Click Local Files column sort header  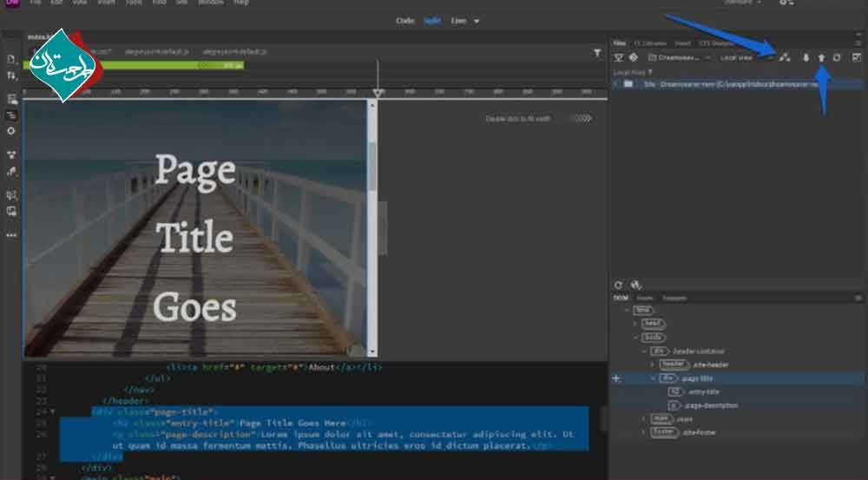[632, 72]
